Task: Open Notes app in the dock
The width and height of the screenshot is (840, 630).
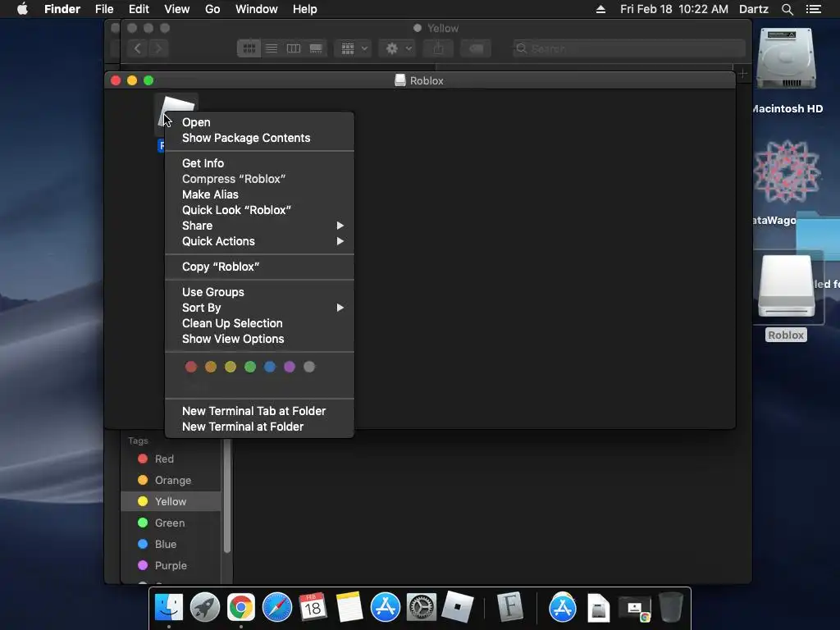Action: (x=349, y=608)
